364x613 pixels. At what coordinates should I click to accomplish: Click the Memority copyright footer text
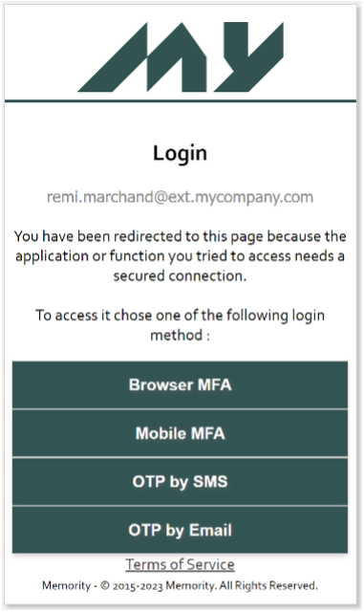[x=180, y=585]
